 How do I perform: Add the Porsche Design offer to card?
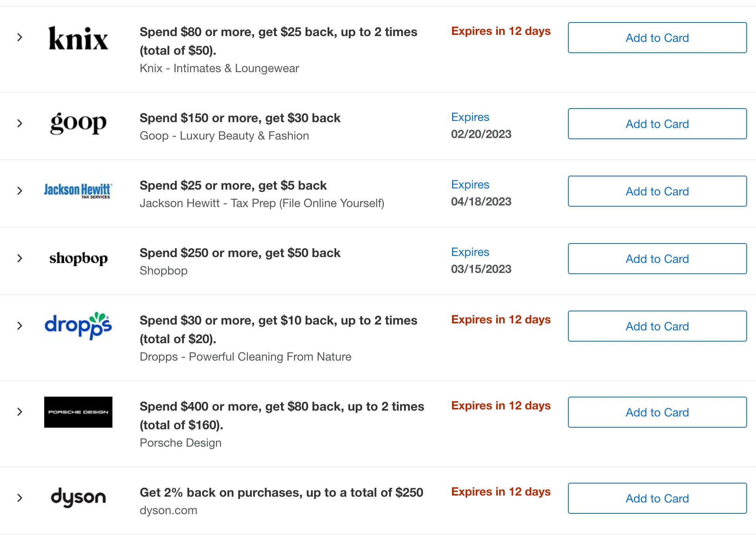tap(657, 412)
